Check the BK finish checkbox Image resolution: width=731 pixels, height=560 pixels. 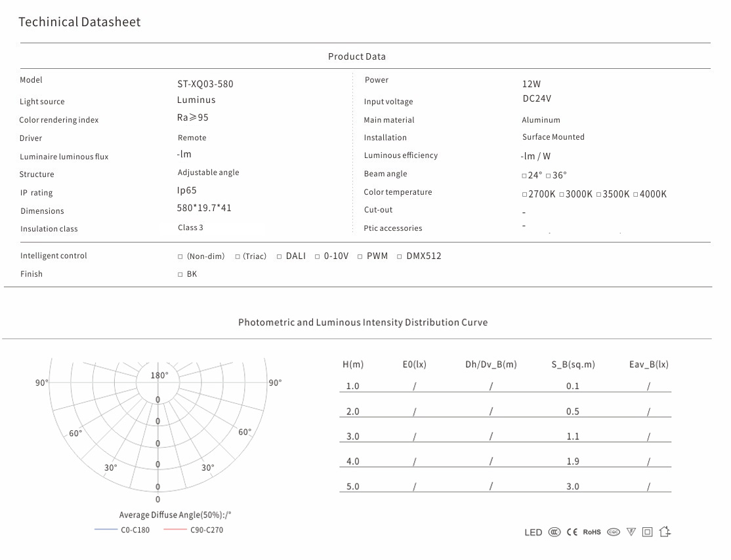[180, 275]
